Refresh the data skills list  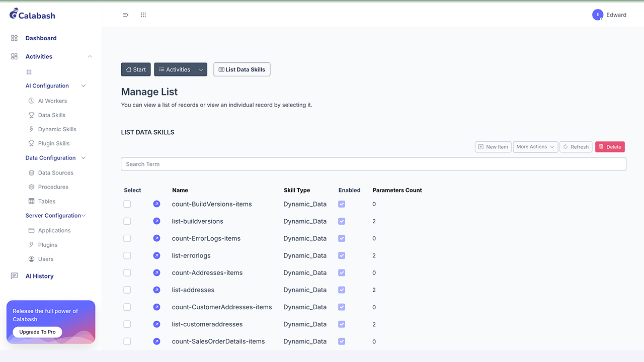576,147
